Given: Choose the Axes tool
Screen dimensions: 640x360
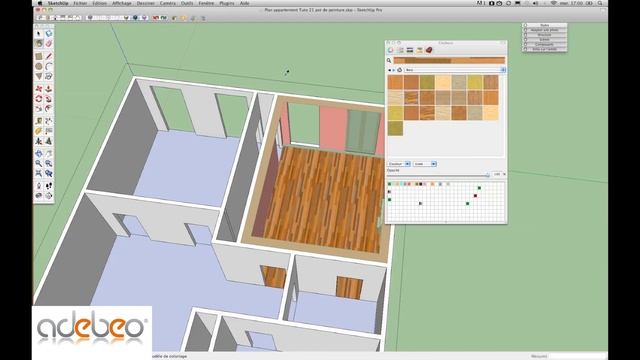Looking at the screenshot, I should click(x=39, y=141).
